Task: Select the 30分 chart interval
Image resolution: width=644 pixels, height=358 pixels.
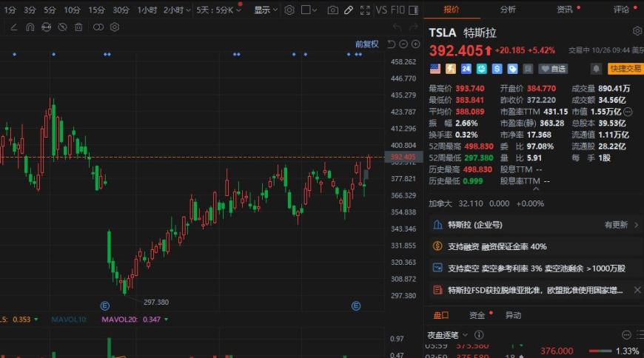Action: click(x=121, y=10)
